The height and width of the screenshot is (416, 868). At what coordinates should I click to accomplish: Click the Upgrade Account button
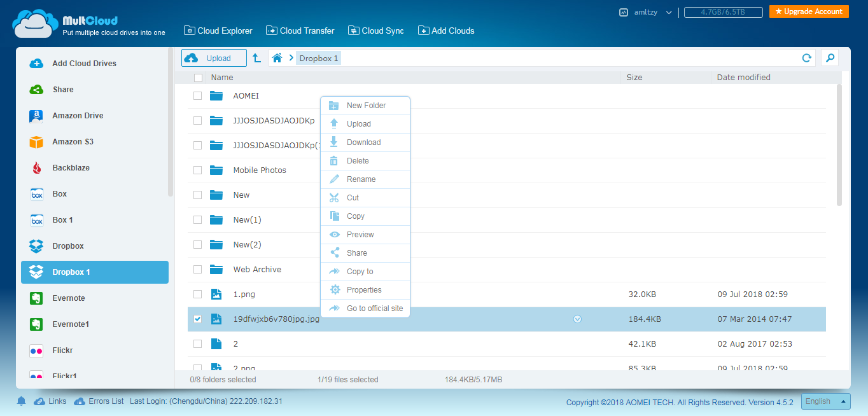[x=808, y=11]
